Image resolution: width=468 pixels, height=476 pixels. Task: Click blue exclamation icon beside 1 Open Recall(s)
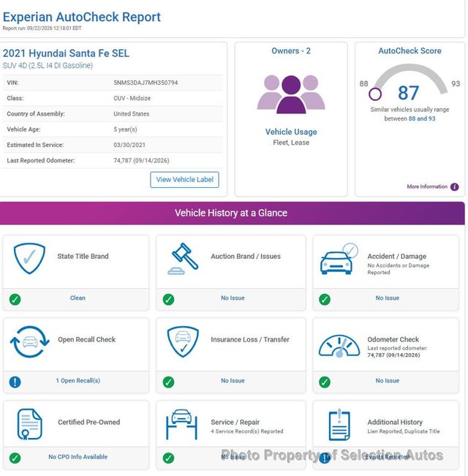coord(15,382)
